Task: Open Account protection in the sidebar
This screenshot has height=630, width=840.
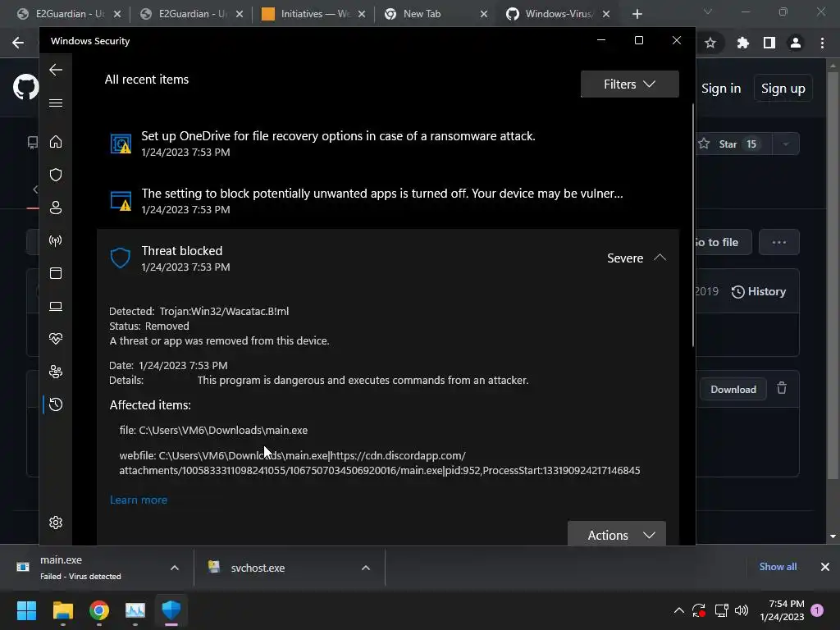Action: pos(56,208)
